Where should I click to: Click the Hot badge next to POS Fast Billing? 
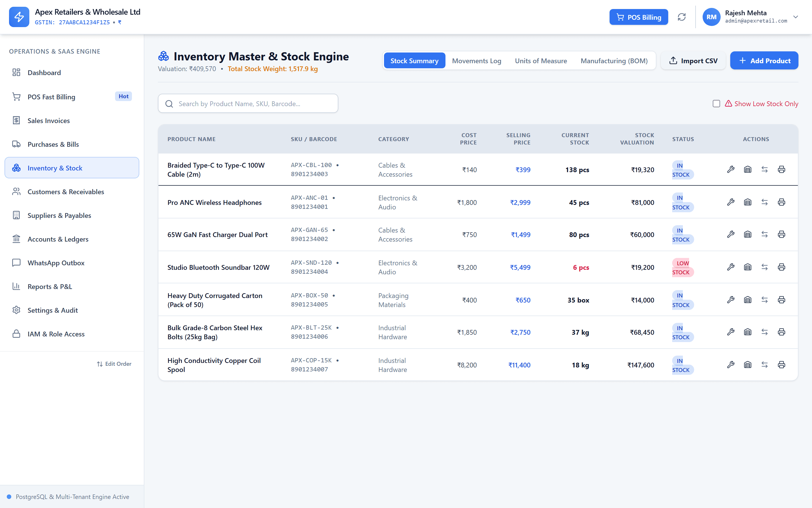coord(123,97)
